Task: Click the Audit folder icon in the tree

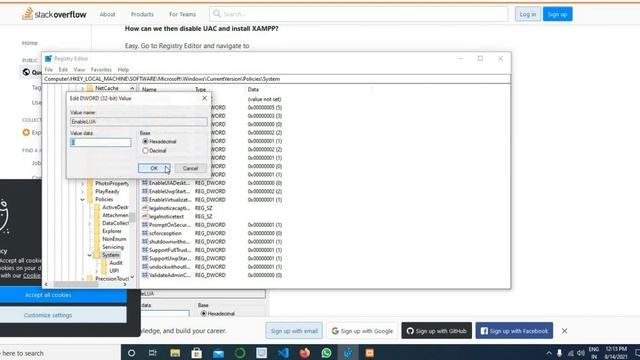Action: [x=104, y=263]
